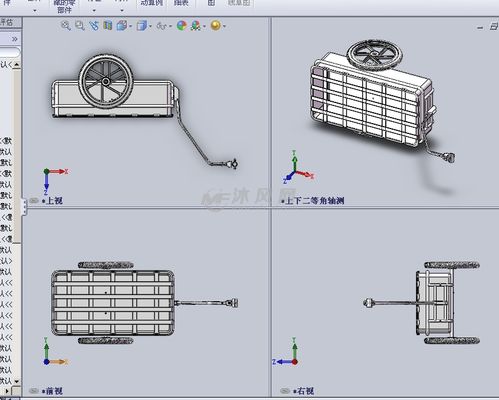Click the feature tree scroll-up arrow
Screen dimensions: 499x400
(x=16, y=64)
